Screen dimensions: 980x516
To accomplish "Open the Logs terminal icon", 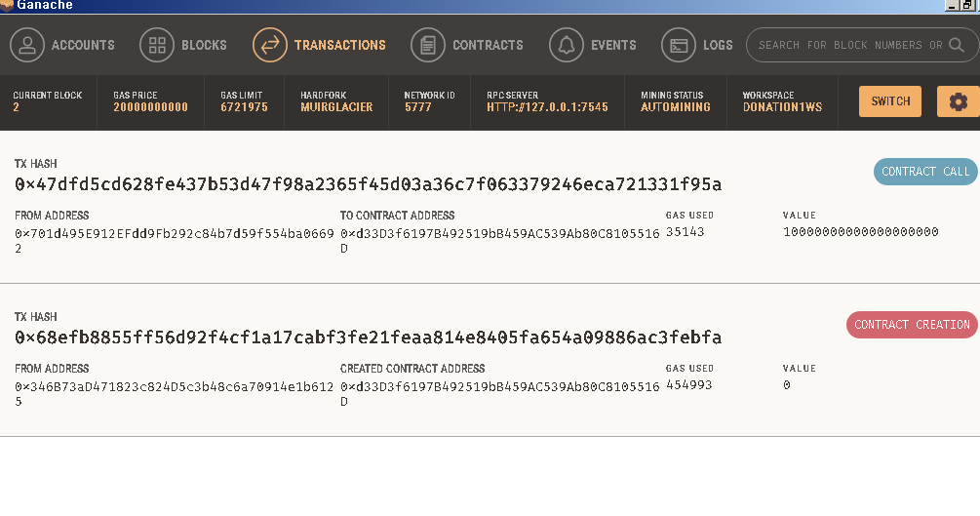I will [x=679, y=45].
